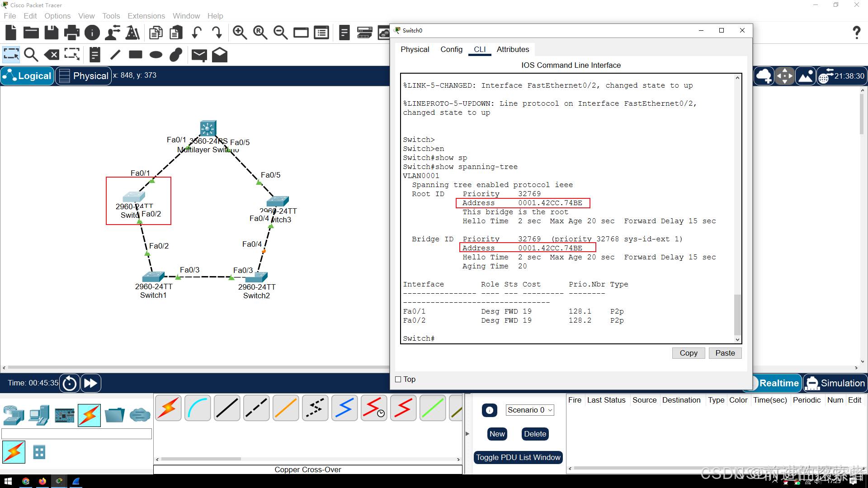Switch to Logical workspace view

[28, 76]
